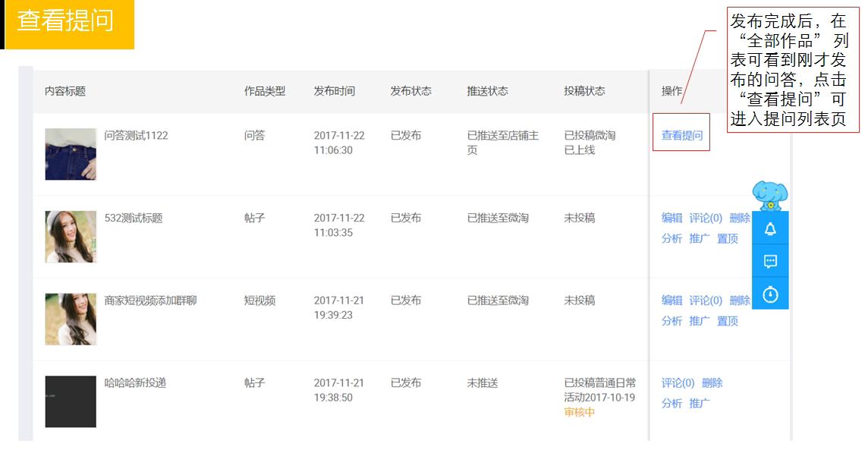Click 推广 for 商家短视频添加群聊
Screen dimensions: 868x472
pos(699,321)
